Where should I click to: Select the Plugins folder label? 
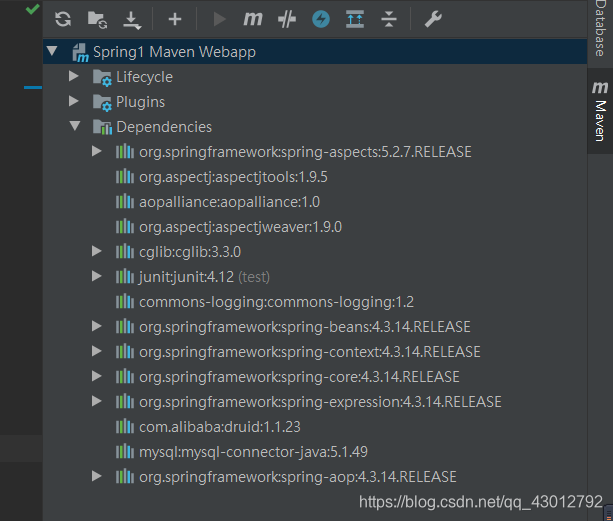[140, 102]
